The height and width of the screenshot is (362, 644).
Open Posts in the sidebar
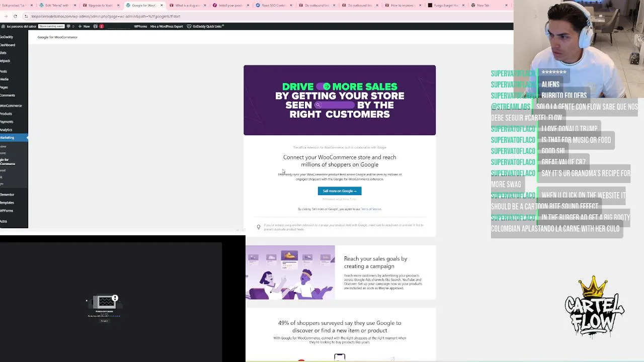point(14,71)
